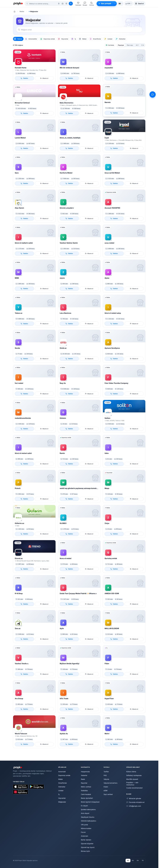Select the Hamısı category tab
This screenshot has height=868, width=160.
pyautogui.click(x=18, y=39)
